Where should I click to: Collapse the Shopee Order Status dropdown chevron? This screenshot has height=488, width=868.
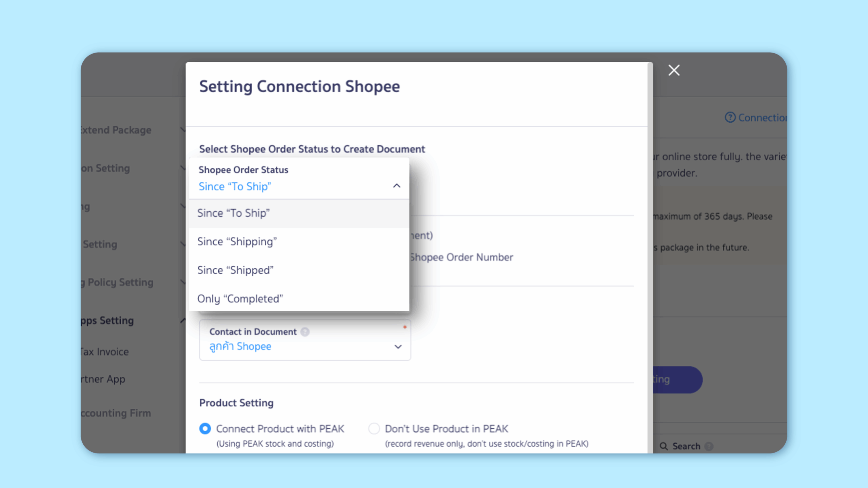point(396,186)
